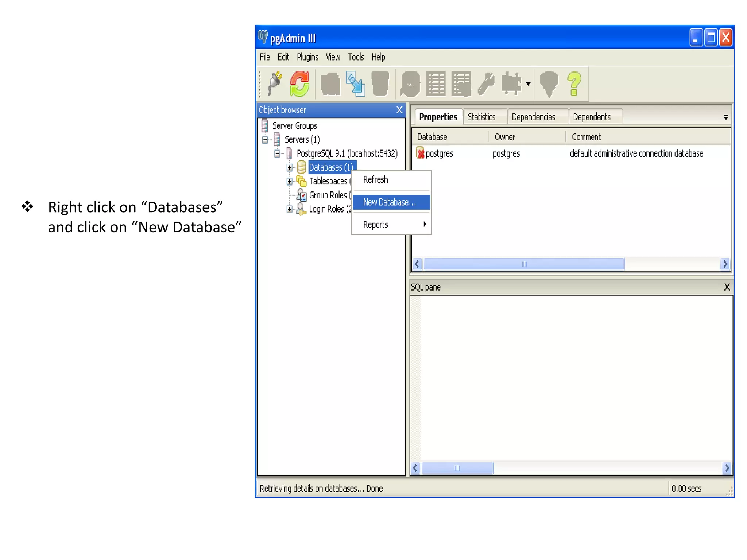
Task: Click the pgAdmin elephant title bar icon
Action: [x=263, y=37]
